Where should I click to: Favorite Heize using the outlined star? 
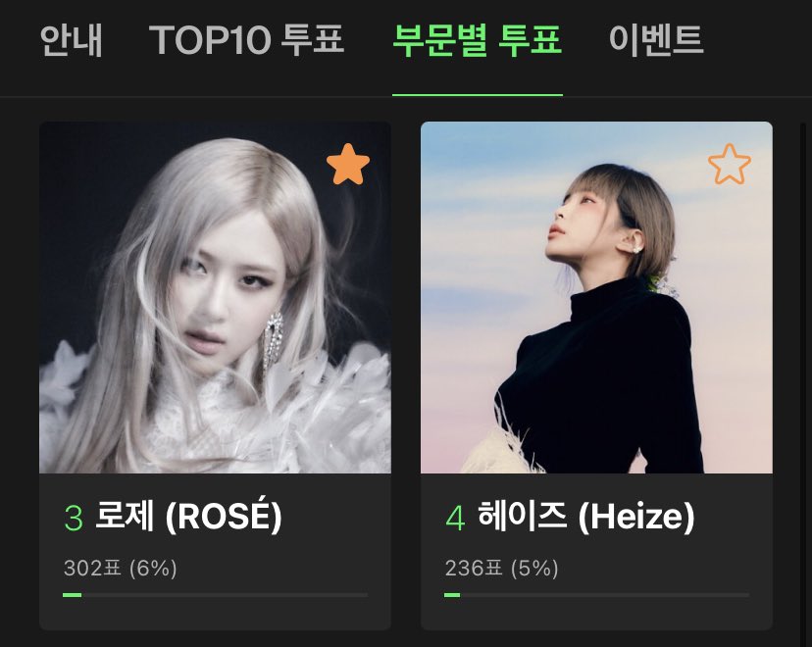tap(730, 164)
